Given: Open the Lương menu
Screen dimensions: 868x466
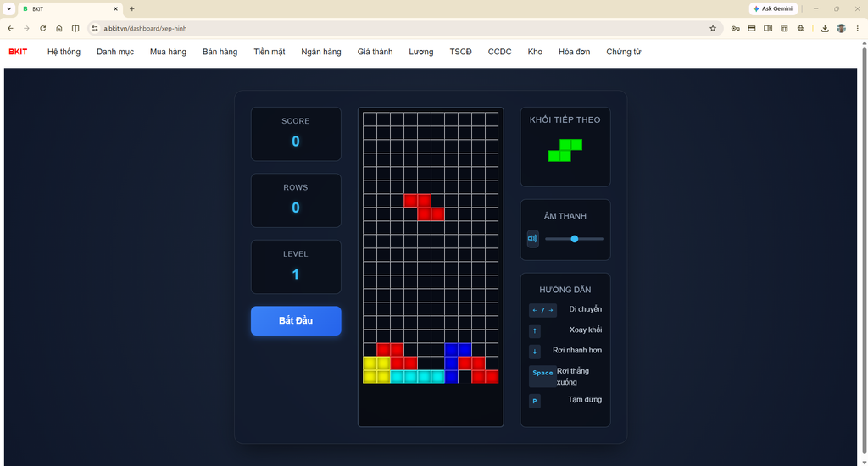Looking at the screenshot, I should (x=420, y=52).
